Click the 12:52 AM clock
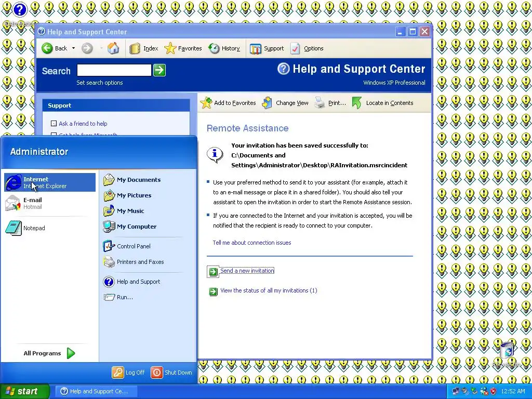This screenshot has width=532, height=399. coord(513,392)
